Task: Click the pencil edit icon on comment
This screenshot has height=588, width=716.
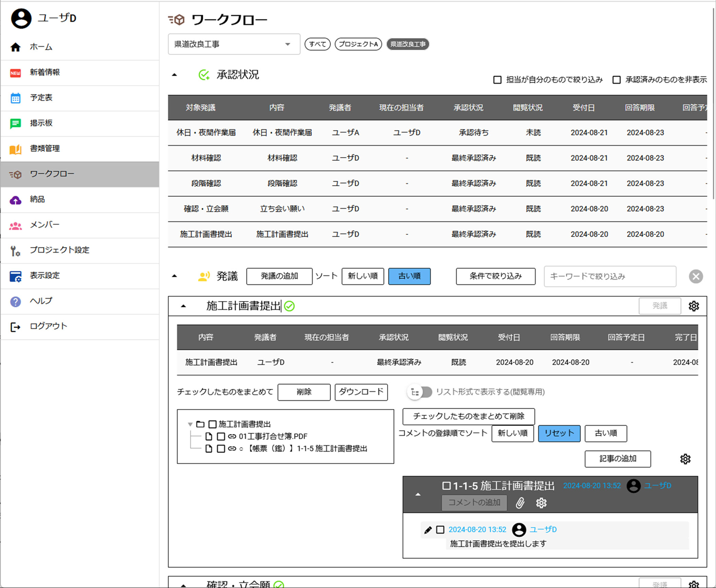Action: point(428,530)
